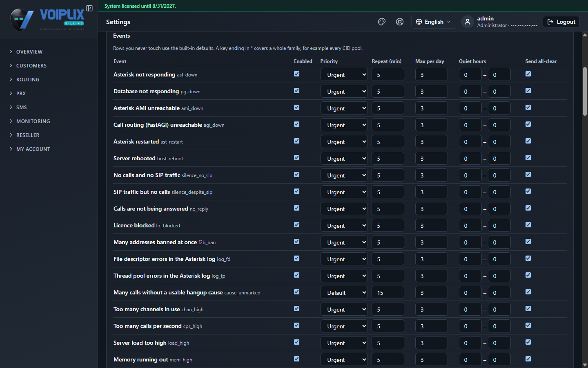Image resolution: width=588 pixels, height=368 pixels.
Task: Select priority for Server load too high
Action: pos(344,343)
